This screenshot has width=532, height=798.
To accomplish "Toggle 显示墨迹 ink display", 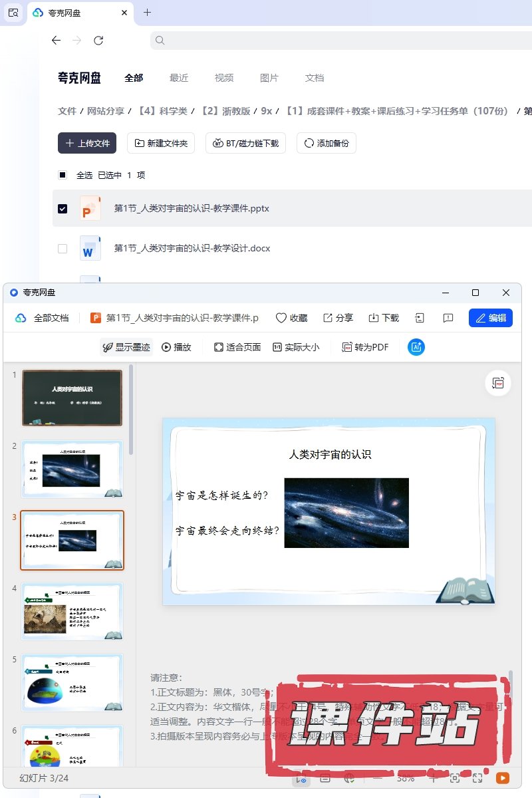I will click(x=126, y=347).
